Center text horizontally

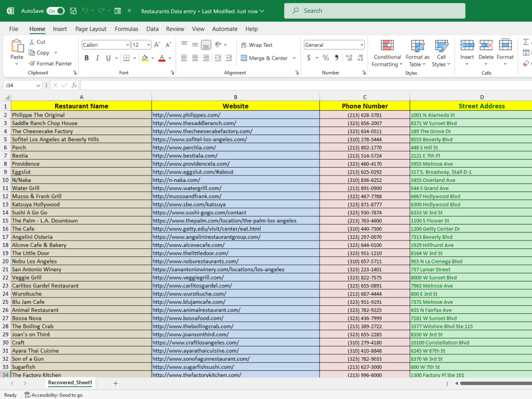tap(195, 58)
